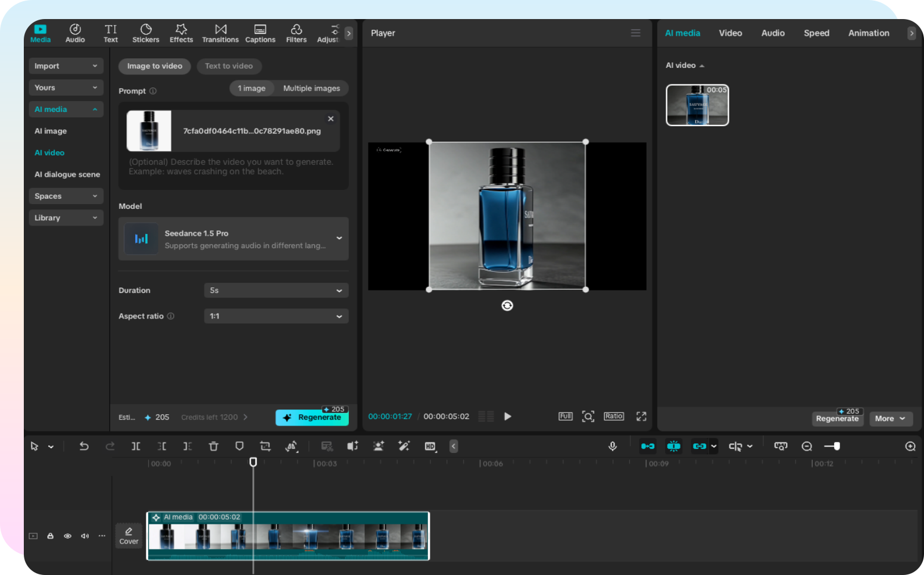Open the Captions panel
This screenshot has width=924, height=575.
[x=260, y=33]
